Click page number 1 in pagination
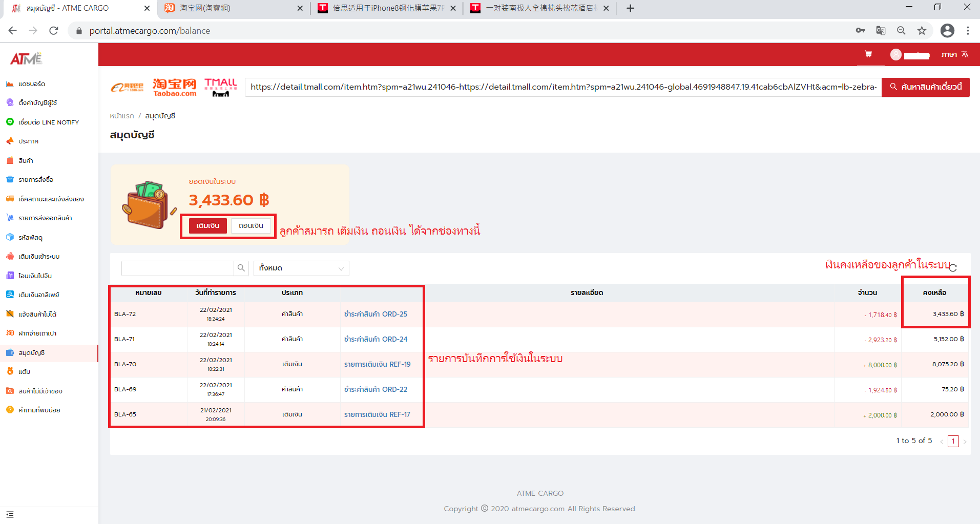 coord(953,441)
